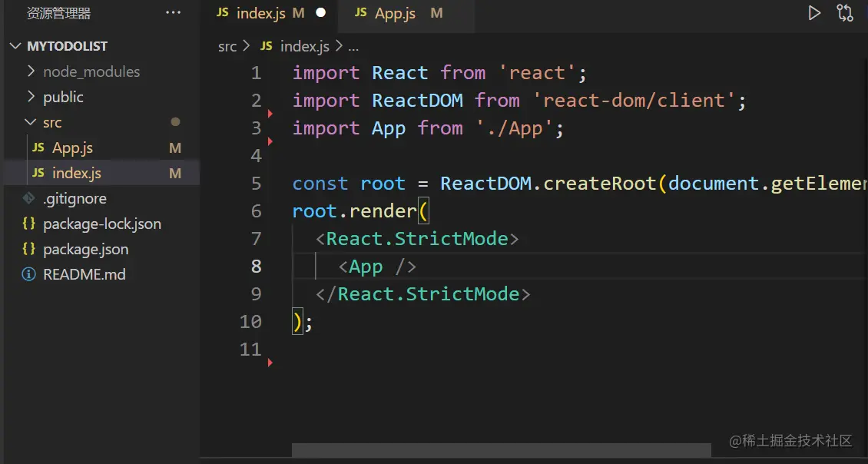Open the explorer more actions ellipsis menu
This screenshot has height=464, width=868.
click(174, 12)
